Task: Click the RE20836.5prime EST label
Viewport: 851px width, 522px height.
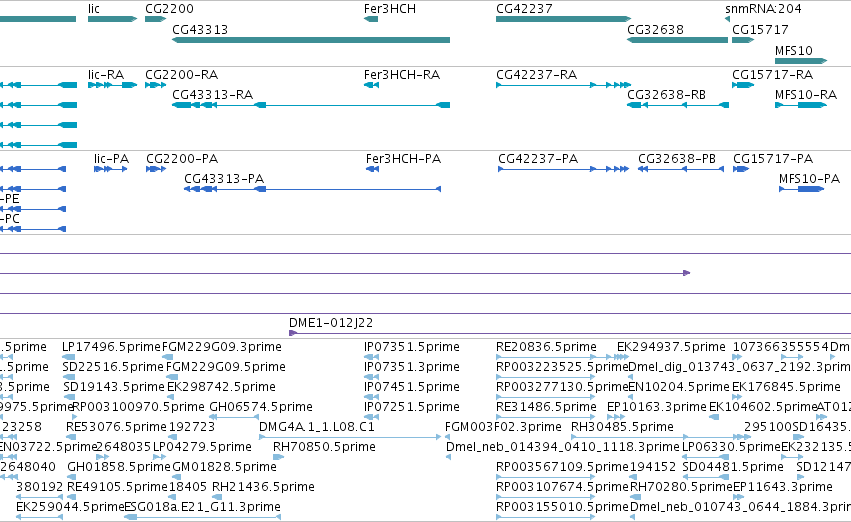Action: 547,347
